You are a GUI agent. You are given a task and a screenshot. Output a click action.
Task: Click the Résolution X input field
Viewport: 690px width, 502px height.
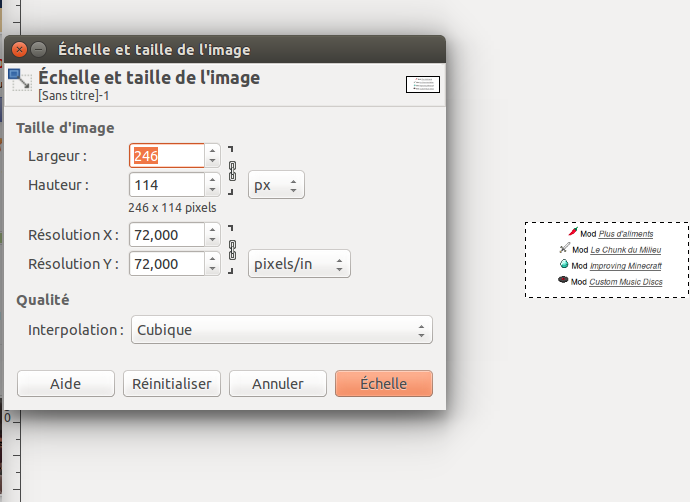pos(167,235)
